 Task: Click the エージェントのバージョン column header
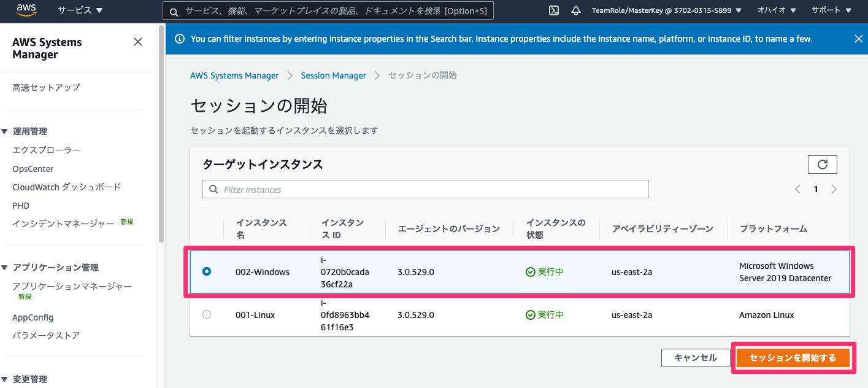click(x=449, y=229)
